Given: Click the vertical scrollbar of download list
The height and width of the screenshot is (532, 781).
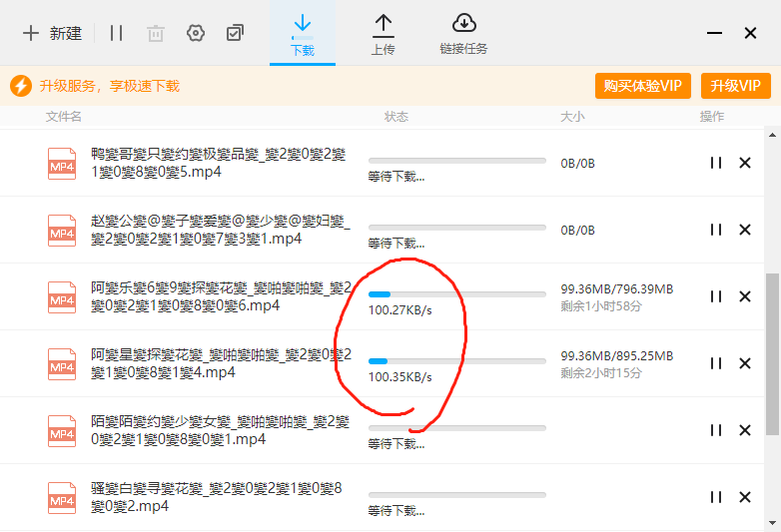Looking at the screenshot, I should 773,354.
